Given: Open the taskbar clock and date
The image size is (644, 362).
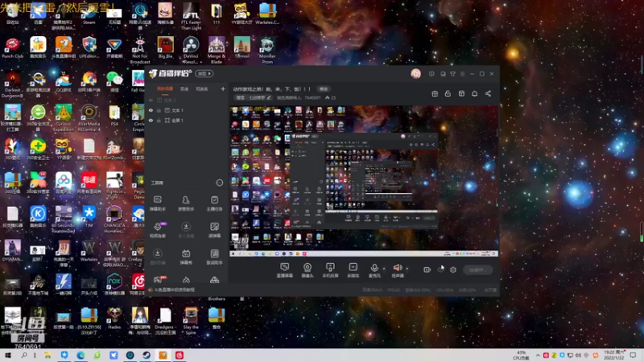Looking at the screenshot, I should point(614,355).
